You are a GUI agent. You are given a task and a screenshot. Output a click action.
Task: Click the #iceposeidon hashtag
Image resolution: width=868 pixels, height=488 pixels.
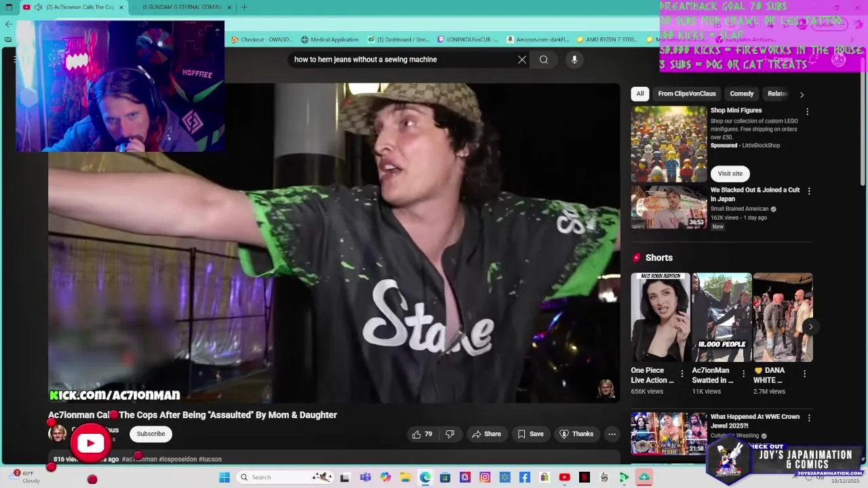coord(178,459)
